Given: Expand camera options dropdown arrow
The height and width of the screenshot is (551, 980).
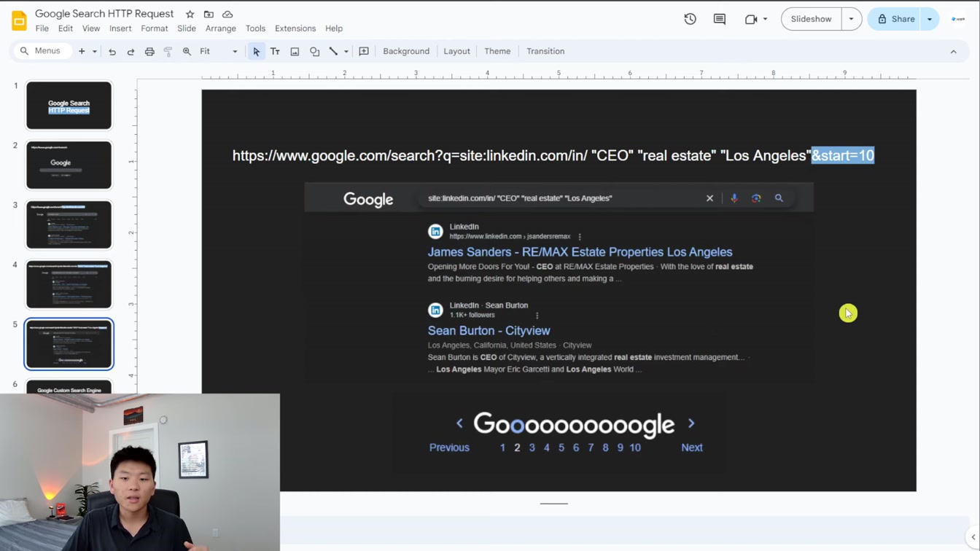Looking at the screenshot, I should click(765, 19).
